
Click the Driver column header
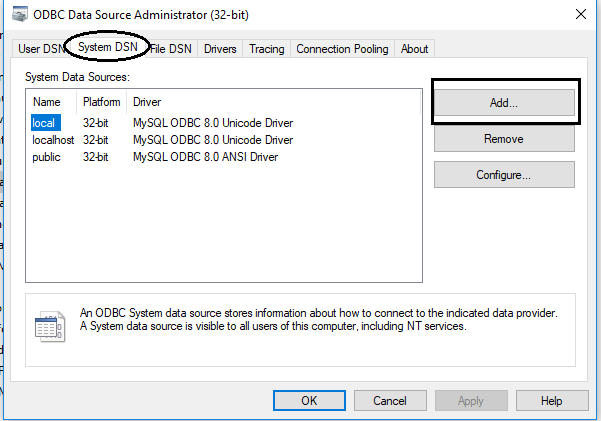click(x=147, y=102)
